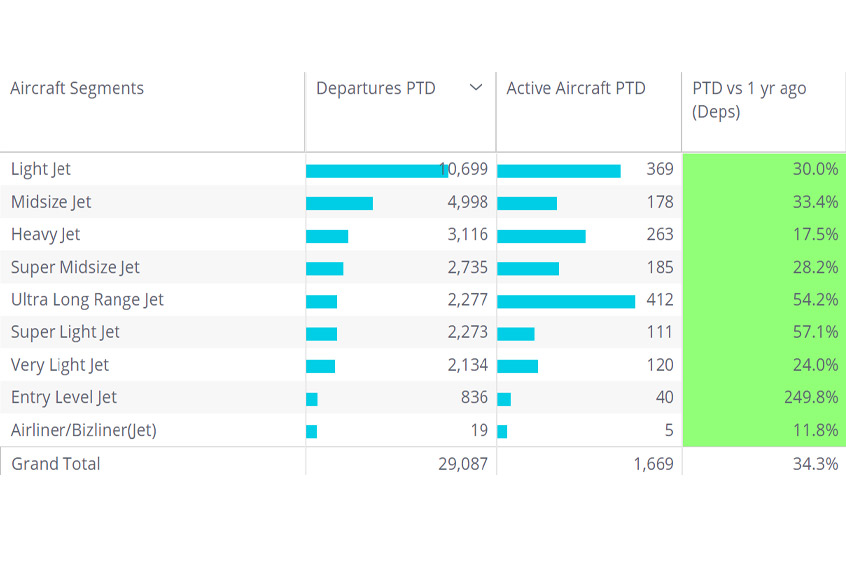Click the Super Light Jet label
The height and width of the screenshot is (564, 846).
[65, 332]
